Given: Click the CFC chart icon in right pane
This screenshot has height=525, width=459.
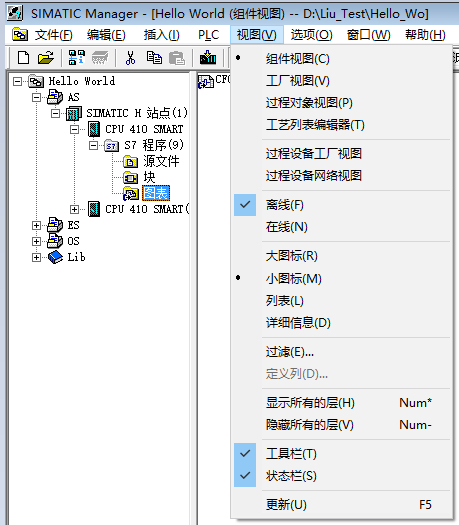Looking at the screenshot, I should [x=206, y=81].
